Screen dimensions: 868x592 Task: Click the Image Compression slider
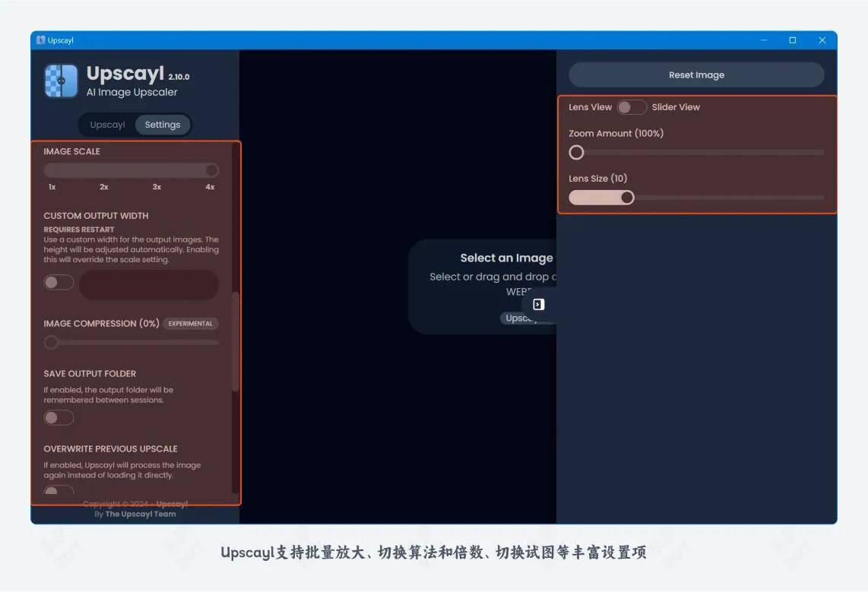(x=131, y=343)
